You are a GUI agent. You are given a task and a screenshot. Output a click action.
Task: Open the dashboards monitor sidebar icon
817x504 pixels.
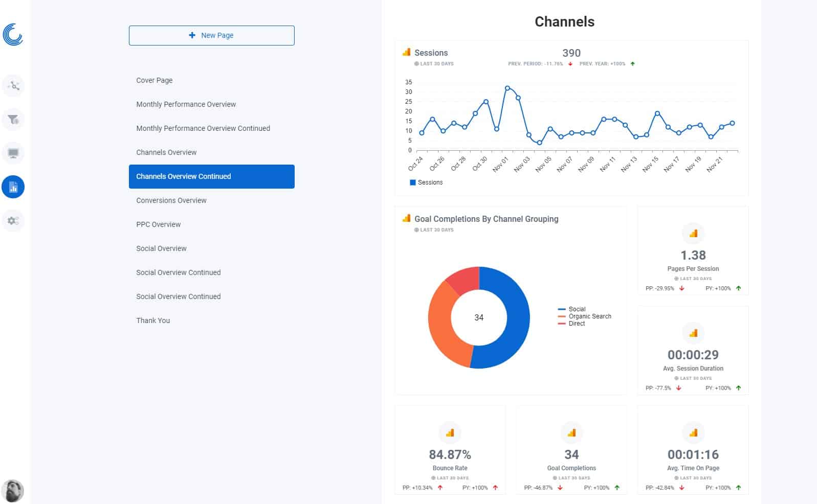tap(13, 153)
